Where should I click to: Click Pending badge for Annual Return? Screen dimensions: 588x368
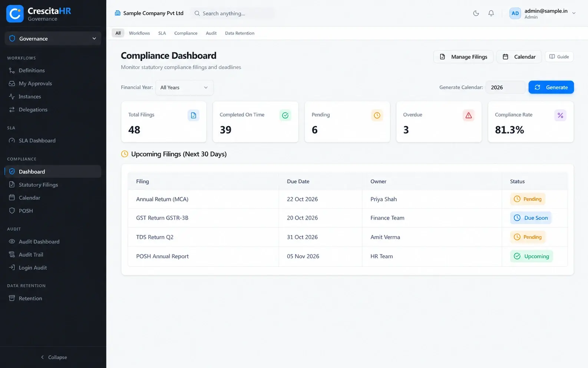(528, 199)
